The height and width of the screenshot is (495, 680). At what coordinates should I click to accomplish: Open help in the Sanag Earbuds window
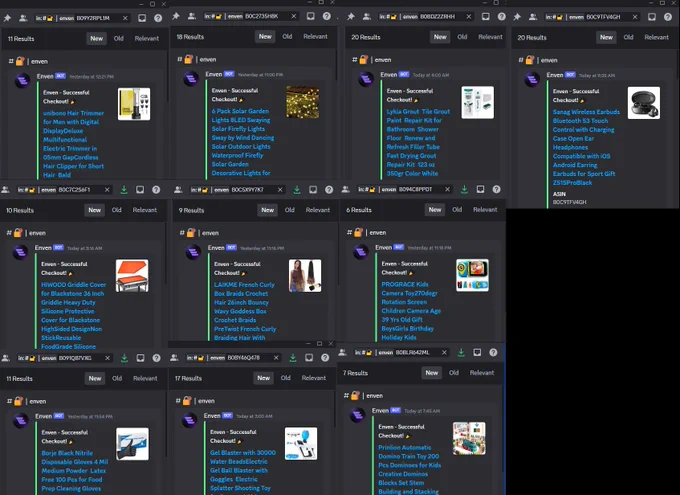[668, 17]
